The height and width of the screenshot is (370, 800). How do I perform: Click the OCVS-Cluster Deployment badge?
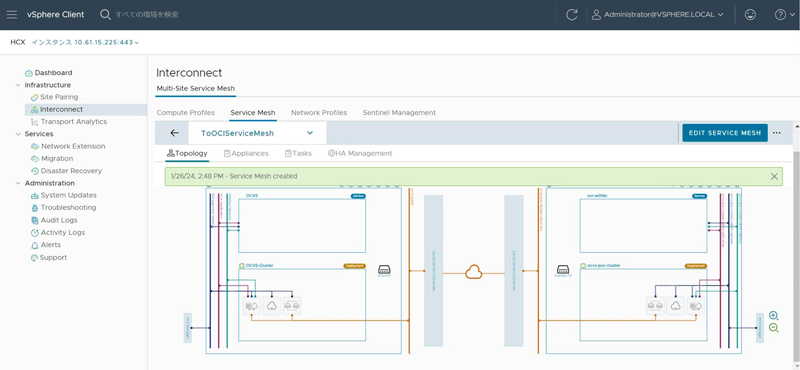[x=354, y=266]
